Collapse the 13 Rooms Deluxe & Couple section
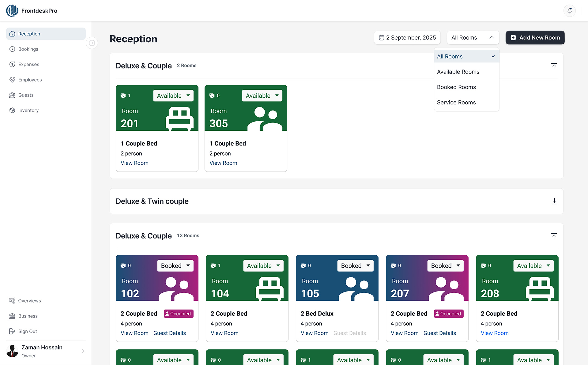Image resolution: width=588 pixels, height=365 pixels. click(x=554, y=236)
